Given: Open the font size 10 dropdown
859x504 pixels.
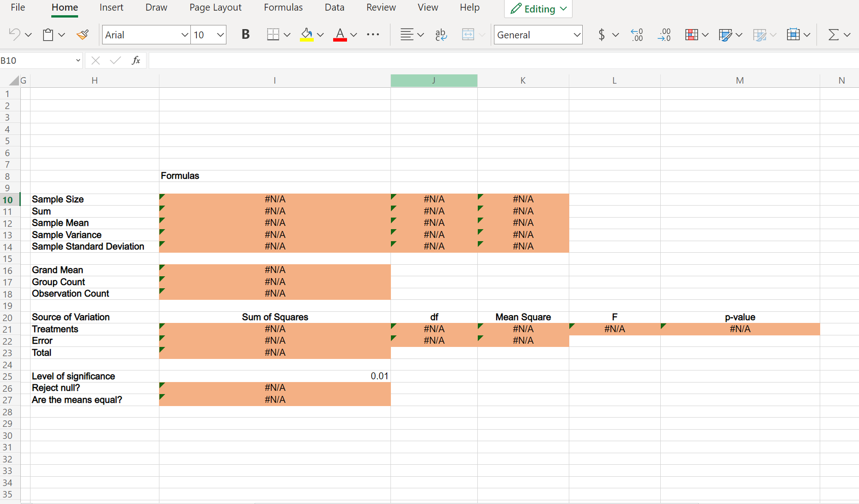Looking at the screenshot, I should pyautogui.click(x=220, y=35).
